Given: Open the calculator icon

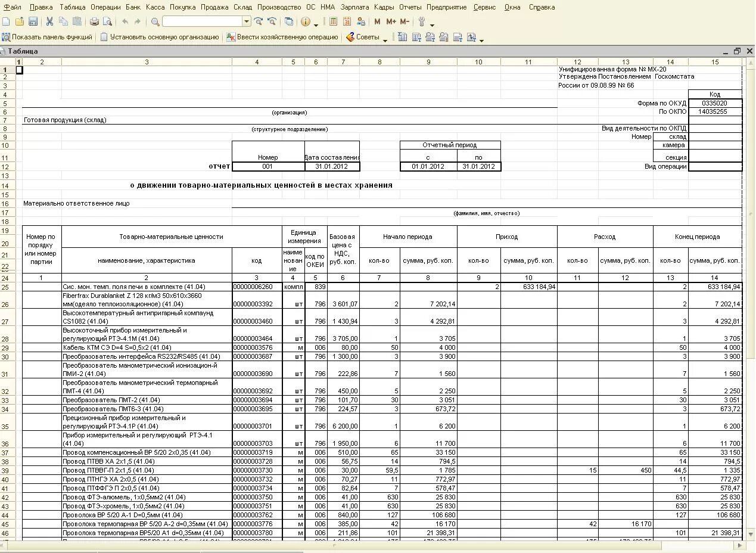Looking at the screenshot, I should pos(333,21).
